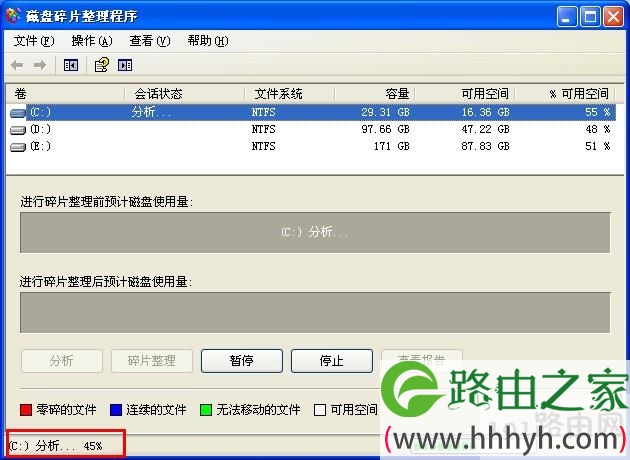Click the disabled 碎片整理 button
The height and width of the screenshot is (460, 630).
click(151, 360)
